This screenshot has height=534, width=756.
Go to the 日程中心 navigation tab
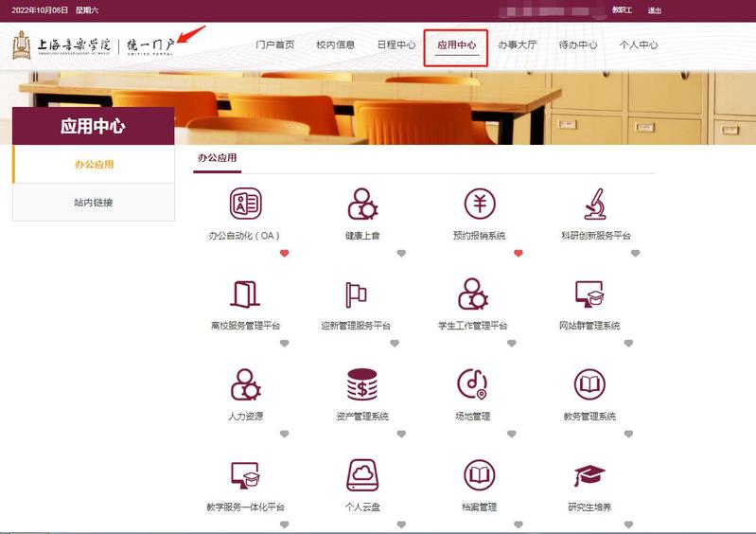[396, 45]
